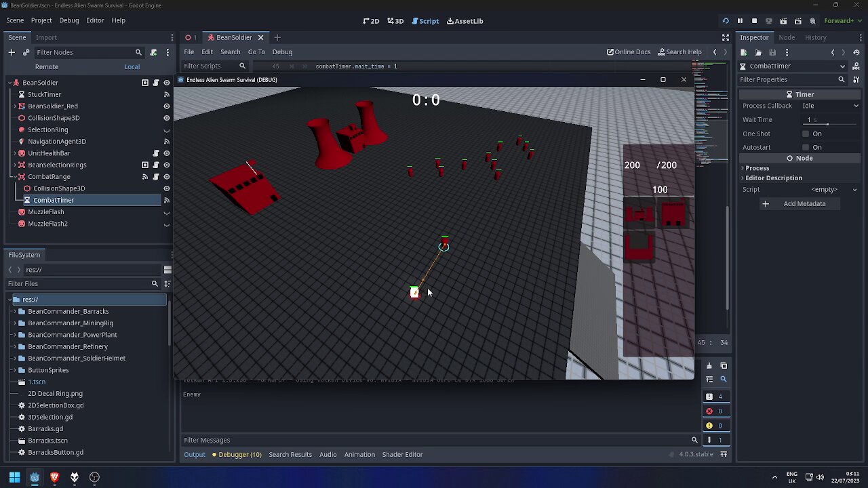Click the signal icon on CombatRange row
The height and width of the screenshot is (488, 868).
pos(145,177)
